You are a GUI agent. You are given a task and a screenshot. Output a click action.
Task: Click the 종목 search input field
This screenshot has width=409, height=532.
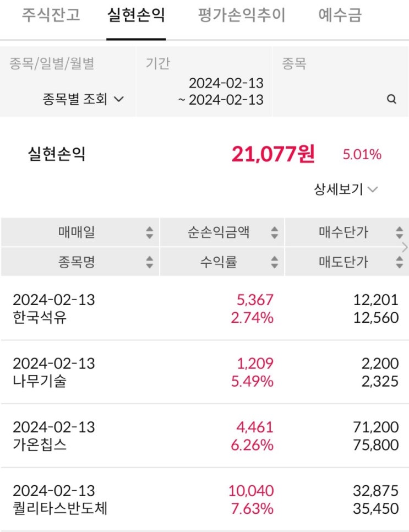tap(340, 82)
